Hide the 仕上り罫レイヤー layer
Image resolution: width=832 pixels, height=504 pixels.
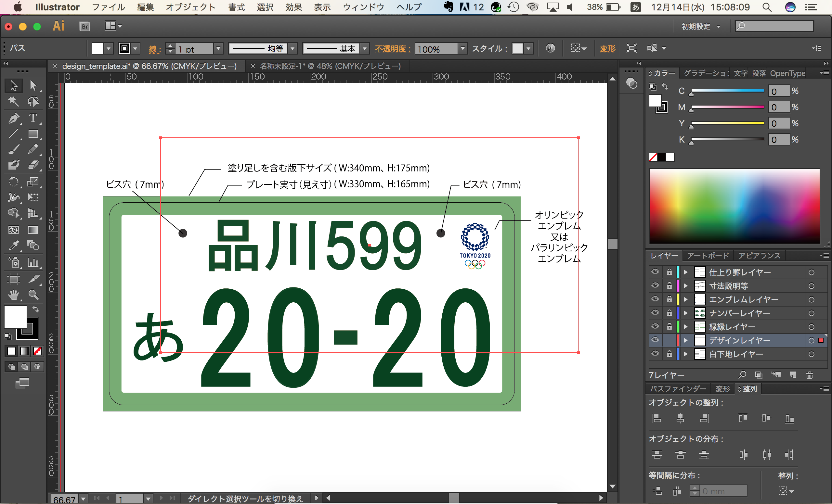[x=655, y=272]
